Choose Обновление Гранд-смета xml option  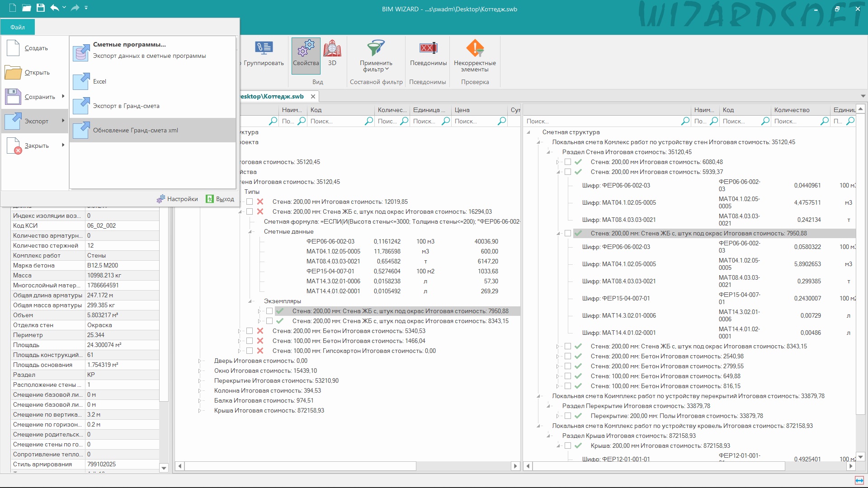tap(153, 130)
